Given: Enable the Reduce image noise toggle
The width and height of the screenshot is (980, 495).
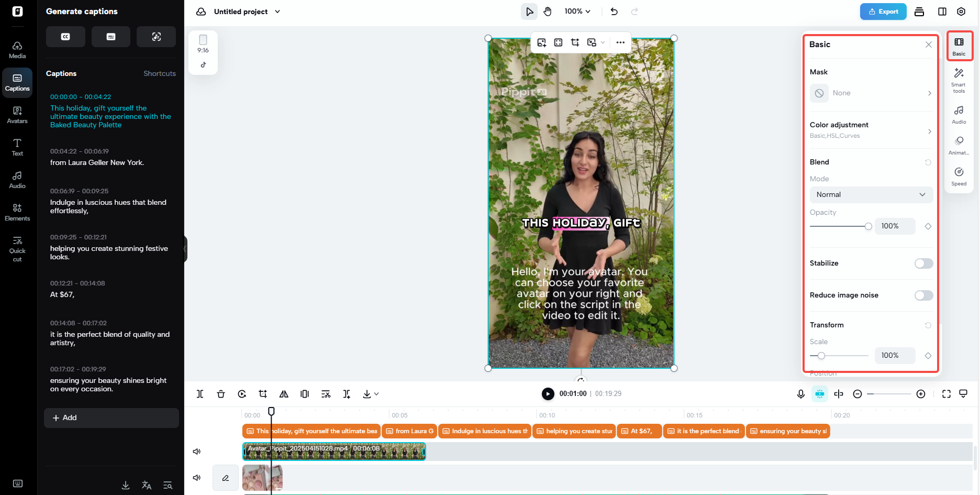Looking at the screenshot, I should click(923, 295).
